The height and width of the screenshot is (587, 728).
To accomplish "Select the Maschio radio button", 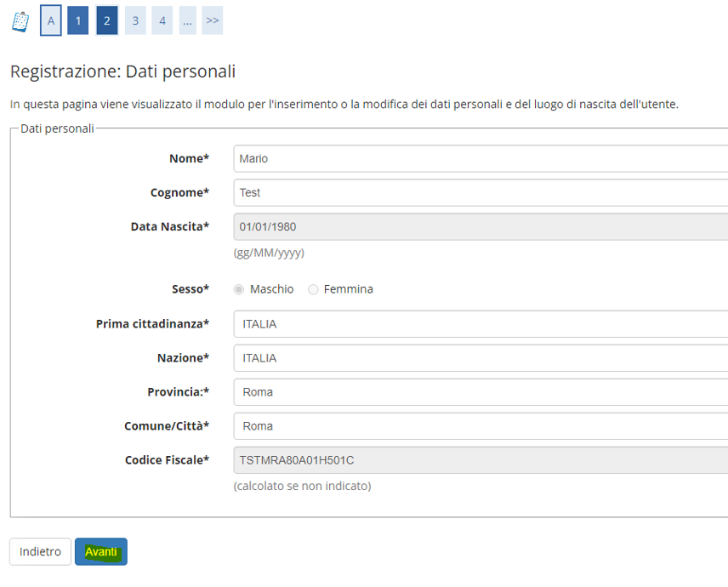I will point(239,289).
